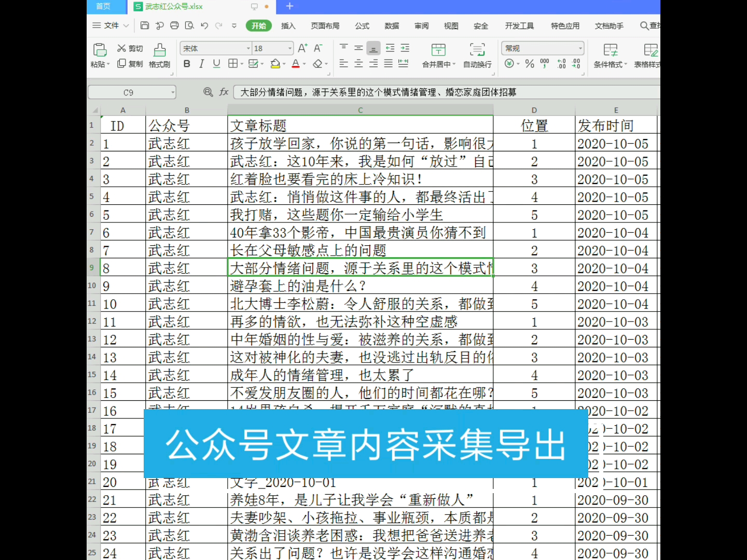Click the comma thousands separator icon
This screenshot has height=560, width=747.
544,63
